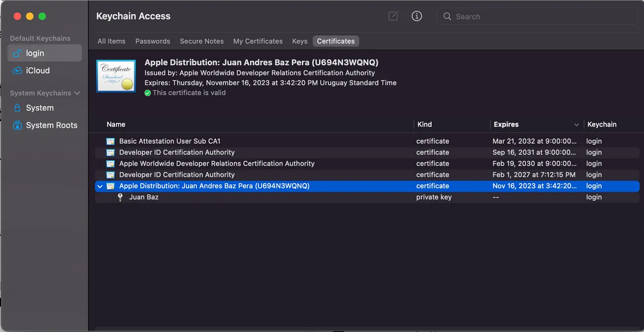The image size is (644, 332).
Task: Click the Default Keychains section label
Action: coord(40,38)
